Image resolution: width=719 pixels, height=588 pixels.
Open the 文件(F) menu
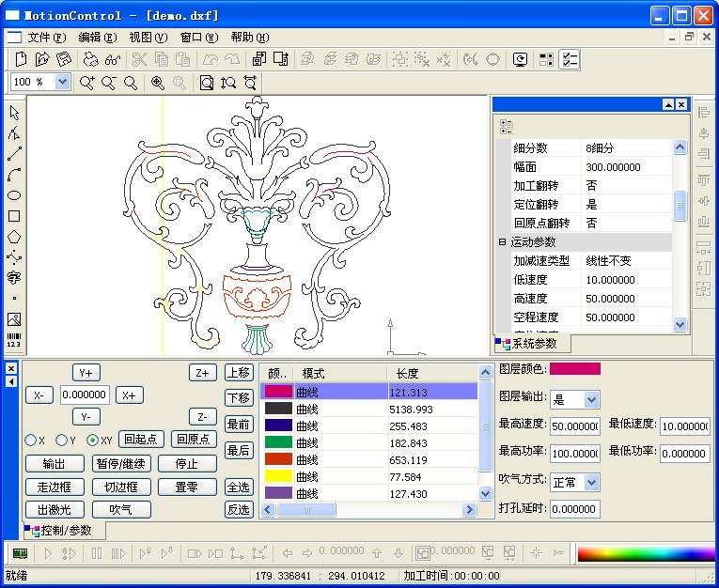point(47,38)
